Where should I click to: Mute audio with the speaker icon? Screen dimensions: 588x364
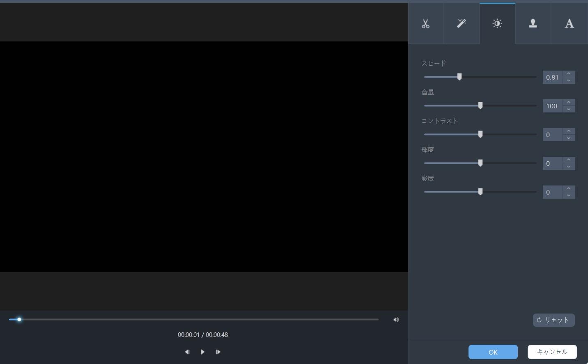[x=396, y=320]
